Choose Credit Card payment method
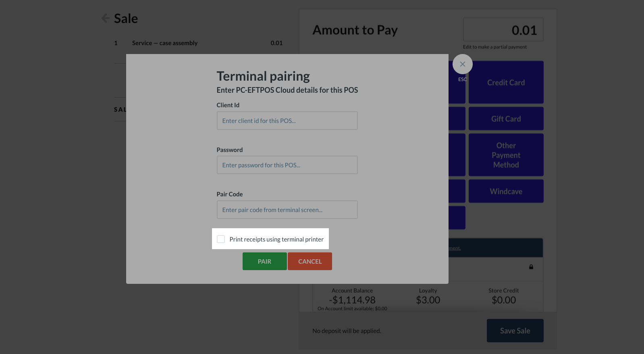Screen dimensions: 644x354 click(x=506, y=82)
